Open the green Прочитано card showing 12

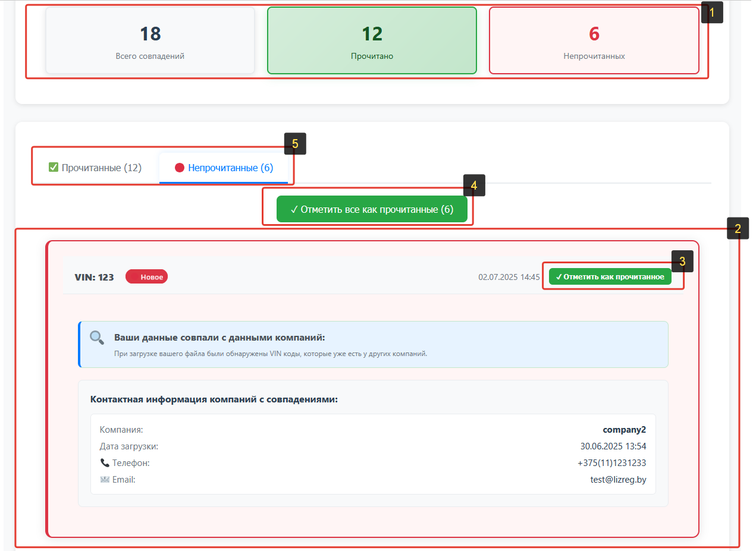(372, 40)
